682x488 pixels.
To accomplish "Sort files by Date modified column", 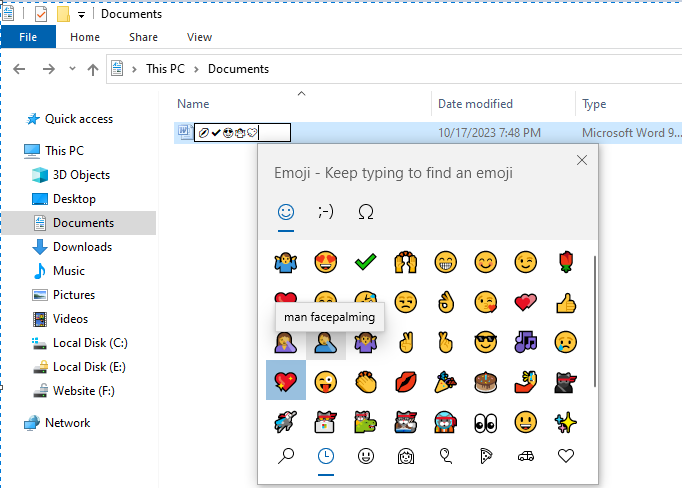I will [475, 104].
